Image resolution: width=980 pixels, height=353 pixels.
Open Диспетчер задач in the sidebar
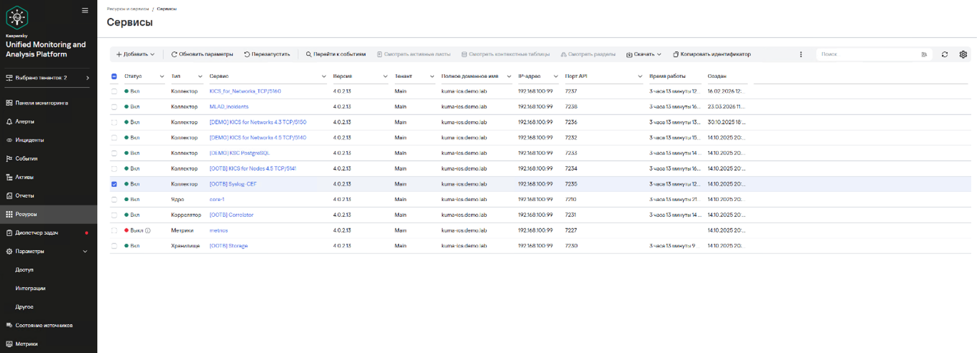pos(36,233)
